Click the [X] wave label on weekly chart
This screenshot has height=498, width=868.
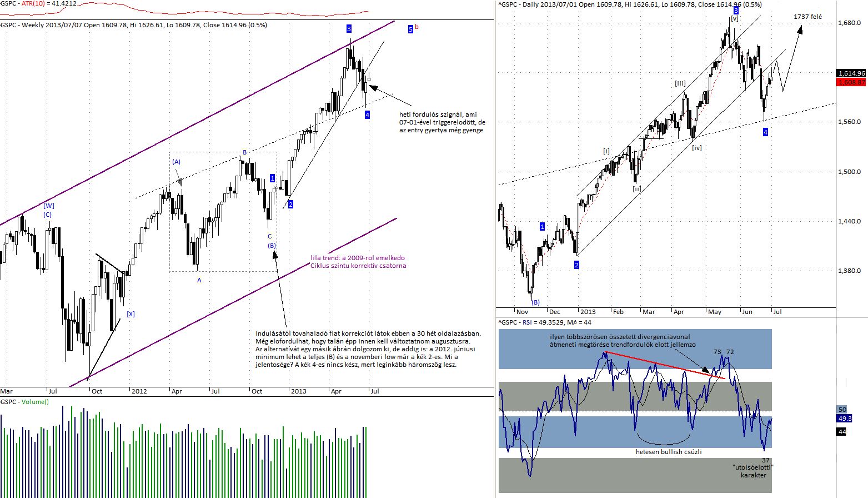(131, 314)
